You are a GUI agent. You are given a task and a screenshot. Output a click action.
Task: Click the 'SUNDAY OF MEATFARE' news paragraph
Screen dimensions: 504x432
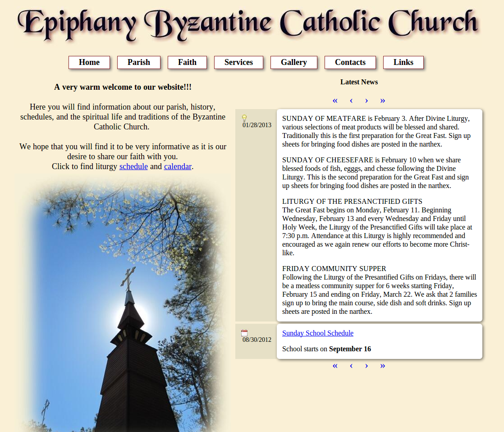[x=376, y=131]
